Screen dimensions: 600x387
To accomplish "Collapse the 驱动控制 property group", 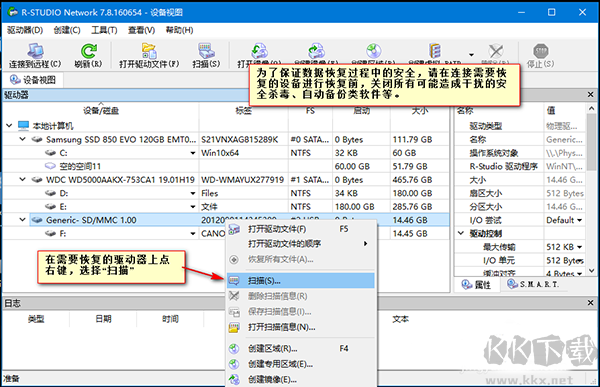I will 461,233.
